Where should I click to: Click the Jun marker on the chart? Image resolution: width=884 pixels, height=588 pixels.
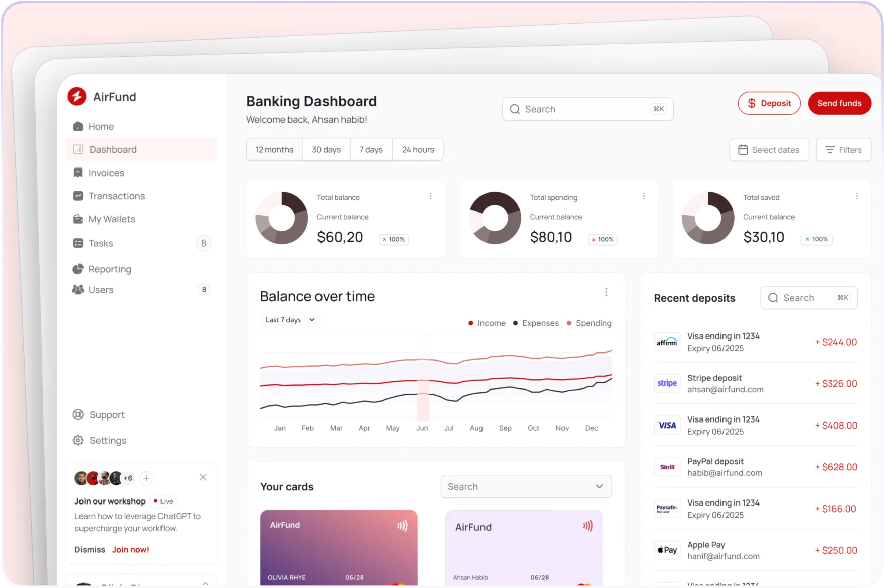pos(423,382)
